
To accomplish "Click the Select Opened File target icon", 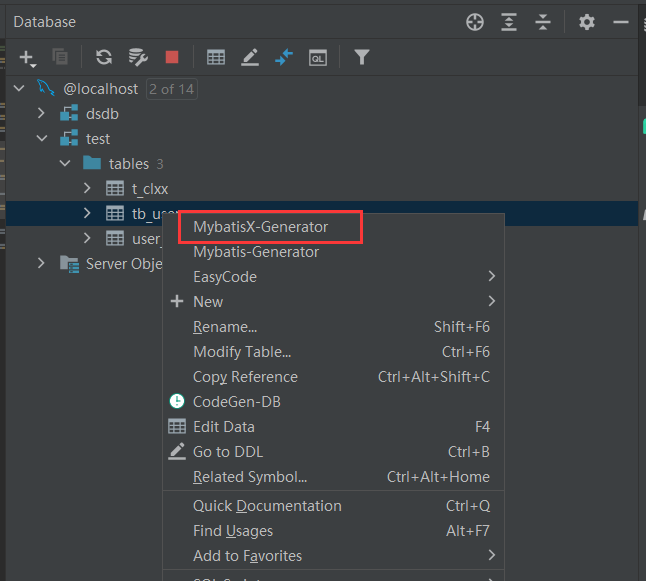I will [475, 22].
